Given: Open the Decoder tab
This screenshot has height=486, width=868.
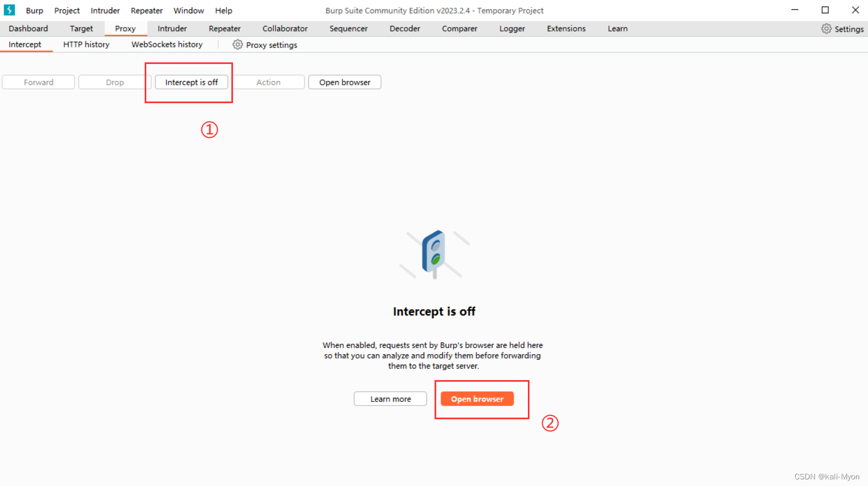Looking at the screenshot, I should click(405, 29).
